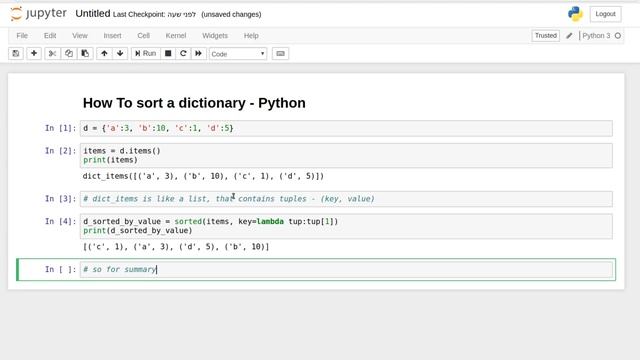
Task: Click the Jupyter logo
Action: [38, 13]
